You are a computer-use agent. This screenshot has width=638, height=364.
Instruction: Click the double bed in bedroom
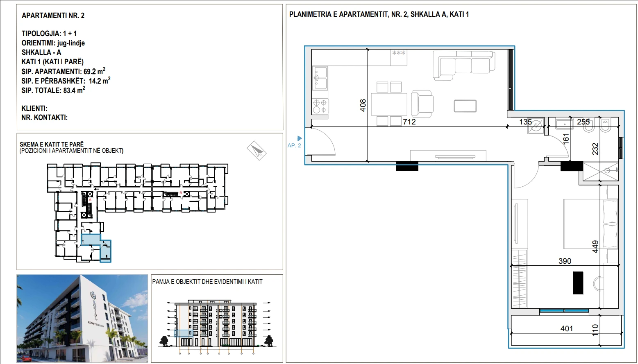tap(590, 224)
